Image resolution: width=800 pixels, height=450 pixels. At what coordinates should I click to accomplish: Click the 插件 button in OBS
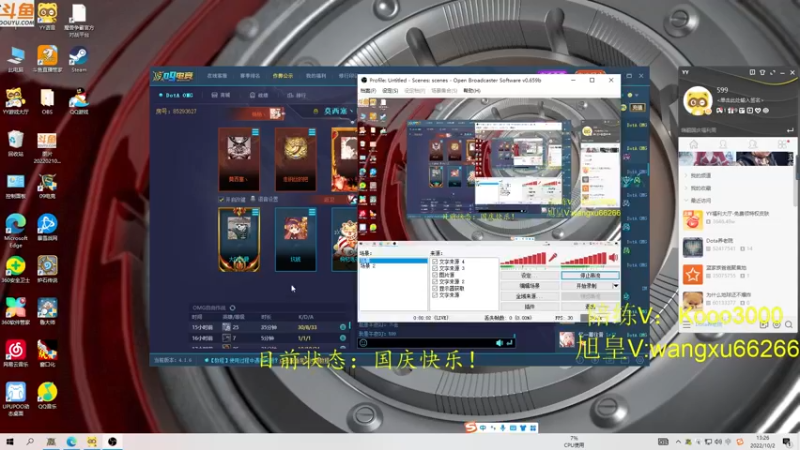(529, 307)
